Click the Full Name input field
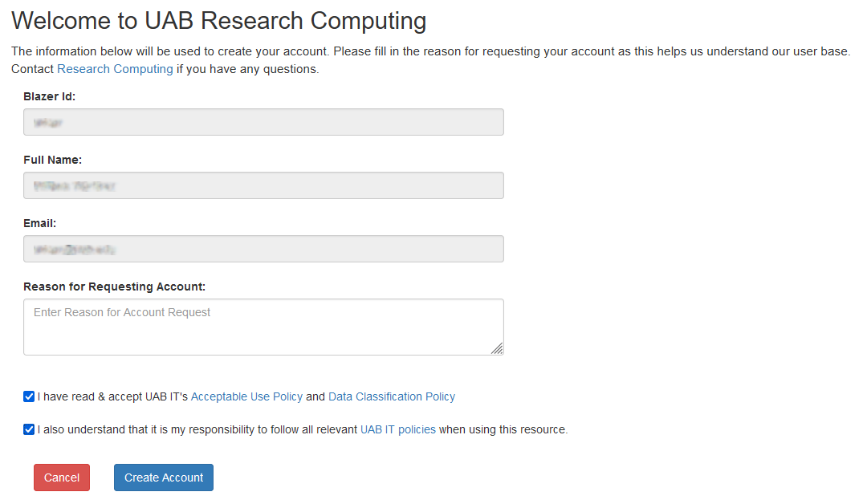 click(263, 185)
